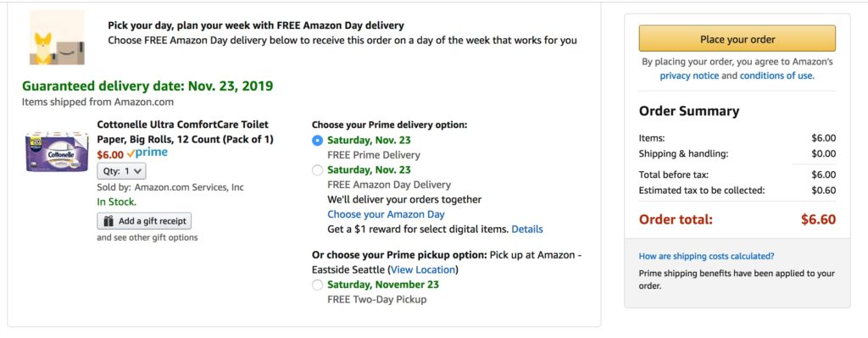Click the Order total amount $6.60
Image resolution: width=868 pixels, height=338 pixels.
pyautogui.click(x=818, y=219)
